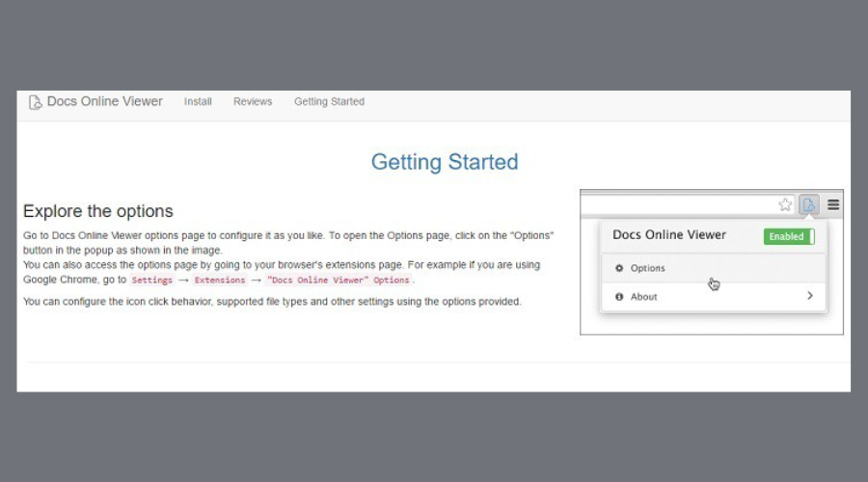Click the Settings code label
868x482 pixels.
pyautogui.click(x=152, y=280)
